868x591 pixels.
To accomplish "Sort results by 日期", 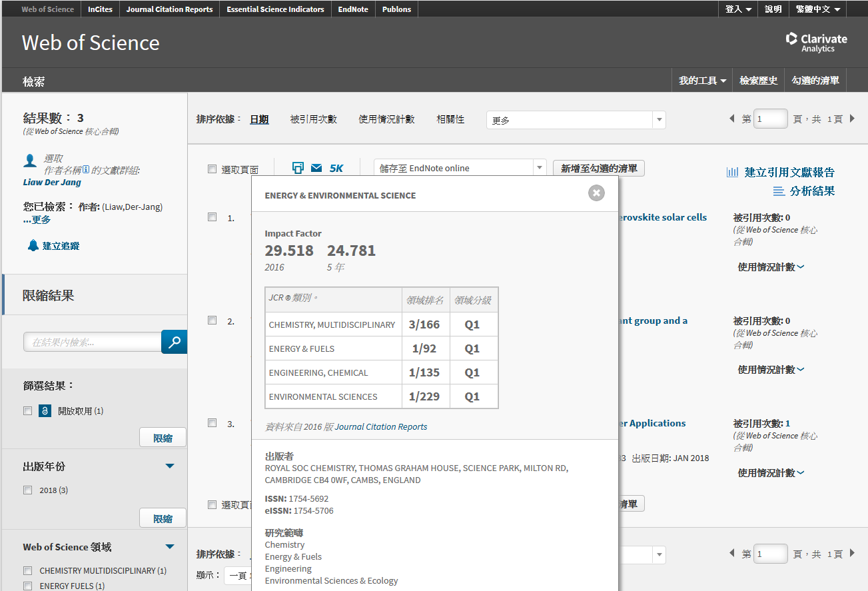I will coord(259,119).
